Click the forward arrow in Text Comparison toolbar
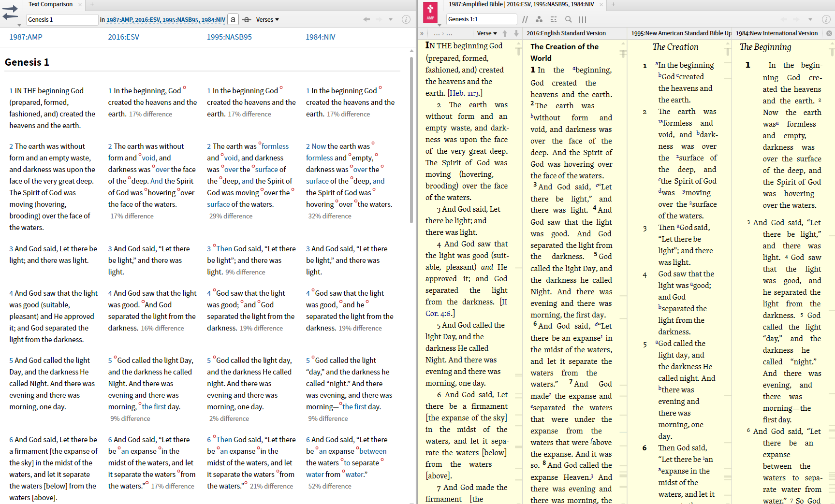The height and width of the screenshot is (504, 835). point(379,19)
